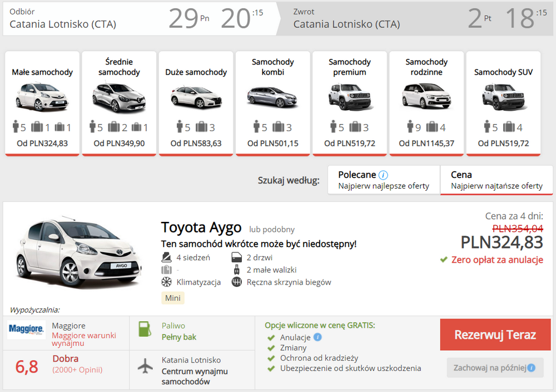Image resolution: width=556 pixels, height=392 pixels.
Task: Sort by Polecane best offers first
Action: (384, 180)
